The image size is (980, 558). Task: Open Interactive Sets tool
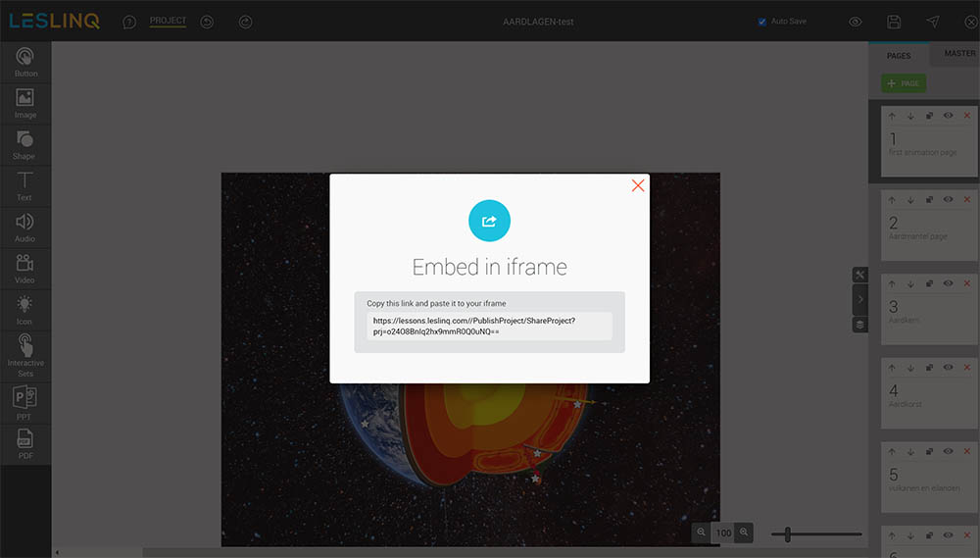point(25,355)
